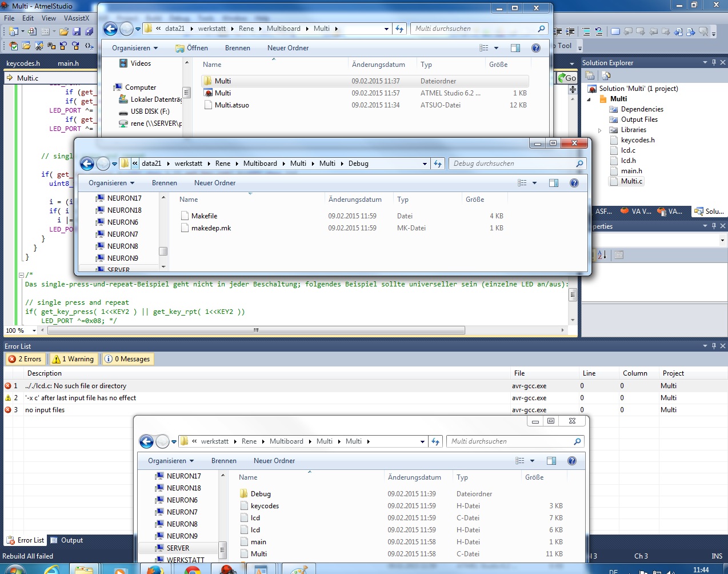Click Brennen in the Debug explorer window

click(165, 183)
